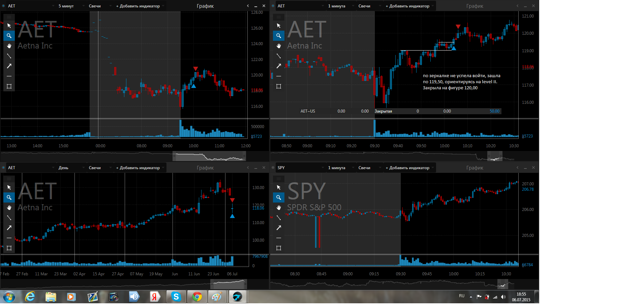
Task: Click '50.00' value in position row
Action: click(x=494, y=111)
